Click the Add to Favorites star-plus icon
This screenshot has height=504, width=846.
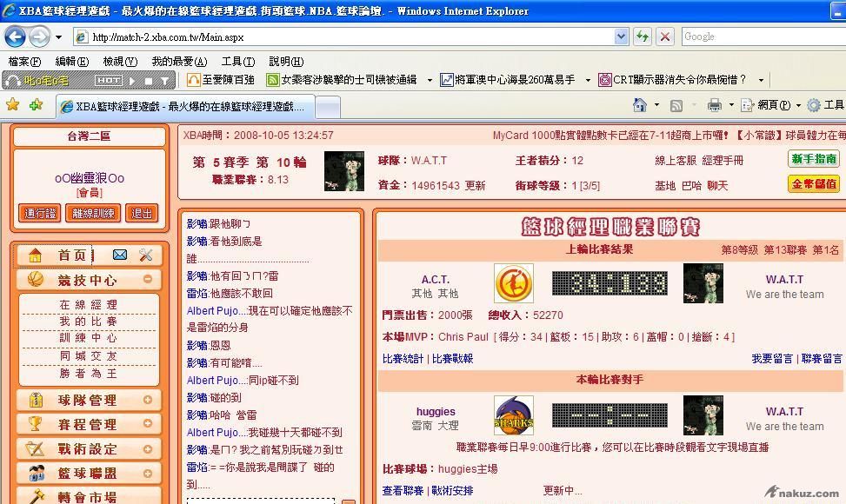pyautogui.click(x=37, y=104)
